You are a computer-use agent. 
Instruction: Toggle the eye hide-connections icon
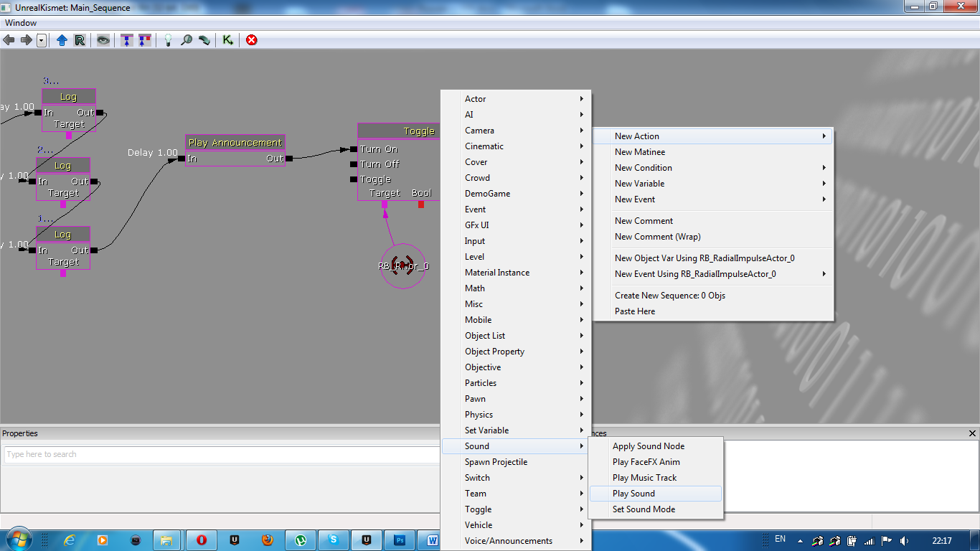tap(104, 40)
